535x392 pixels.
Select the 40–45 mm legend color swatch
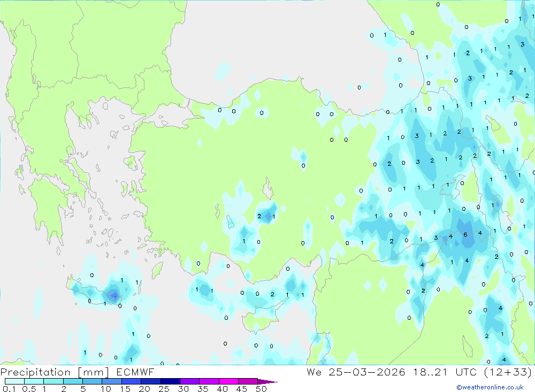[x=228, y=381]
